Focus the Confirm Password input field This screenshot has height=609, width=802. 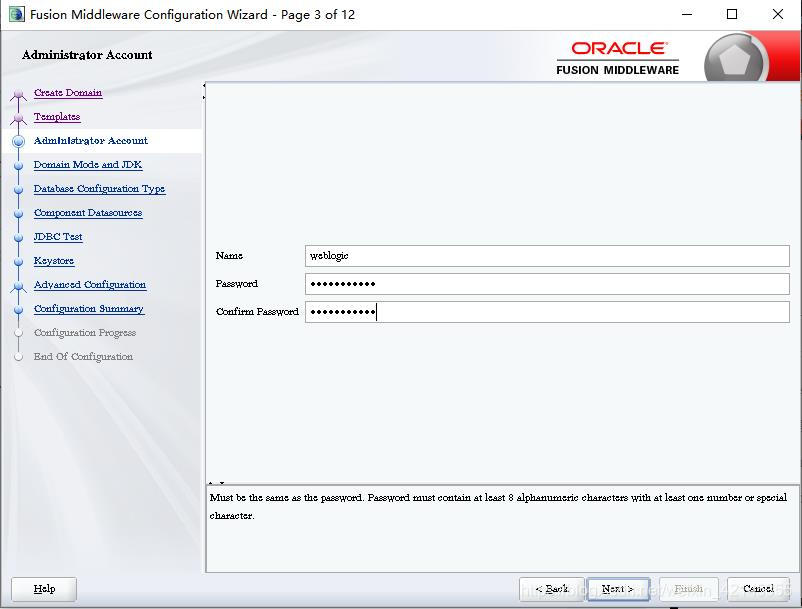coord(547,312)
